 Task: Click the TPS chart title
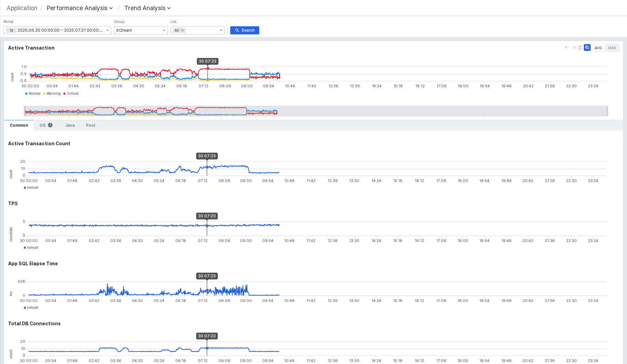click(13, 204)
